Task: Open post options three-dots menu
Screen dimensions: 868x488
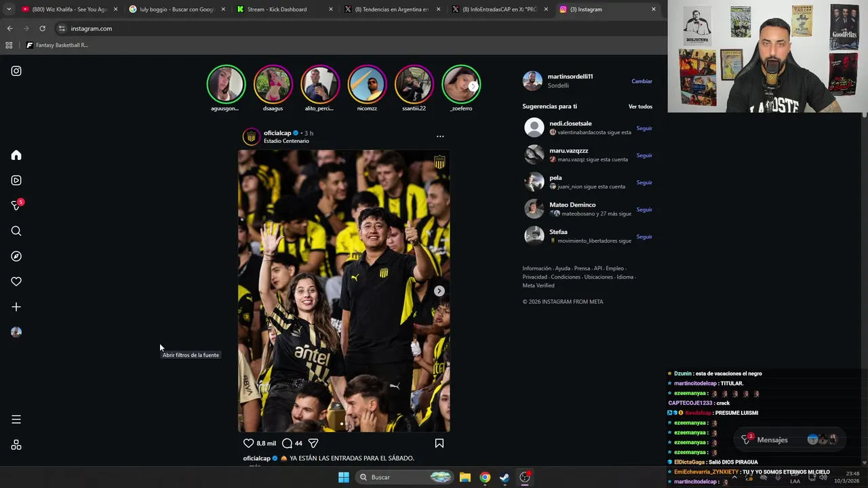Action: 440,136
